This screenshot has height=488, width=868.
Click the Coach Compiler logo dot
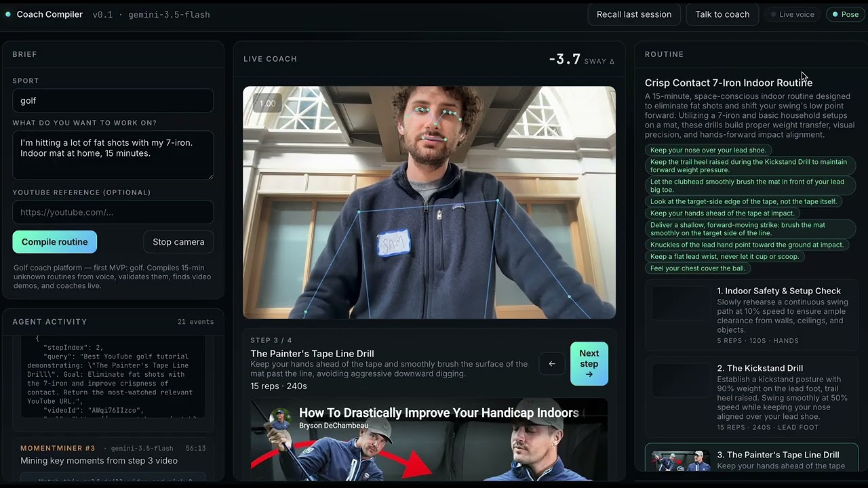tap(8, 14)
